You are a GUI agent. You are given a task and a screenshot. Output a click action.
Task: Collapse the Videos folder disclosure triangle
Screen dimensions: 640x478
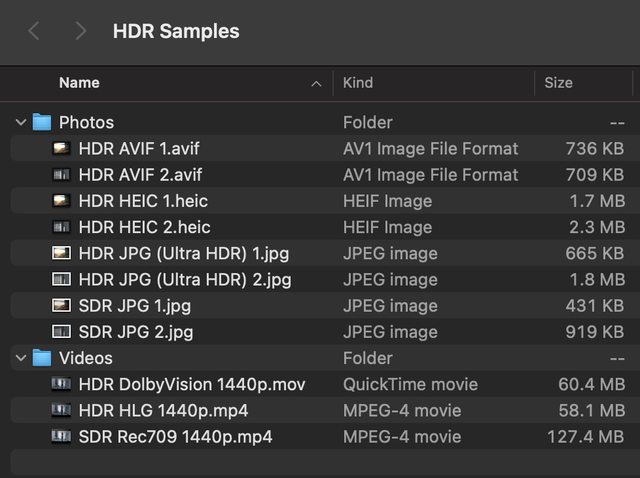20,358
